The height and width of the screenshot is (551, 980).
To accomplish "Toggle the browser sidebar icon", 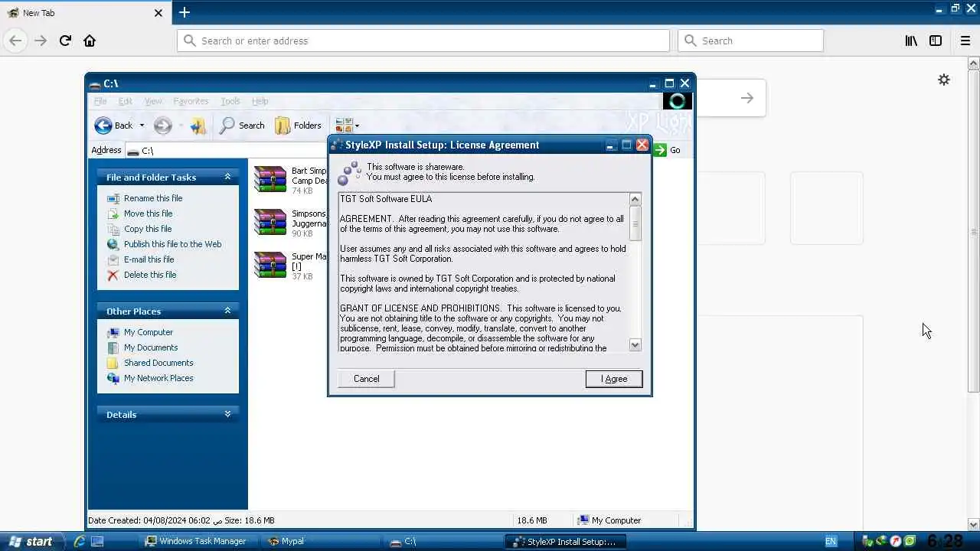I will tap(936, 41).
